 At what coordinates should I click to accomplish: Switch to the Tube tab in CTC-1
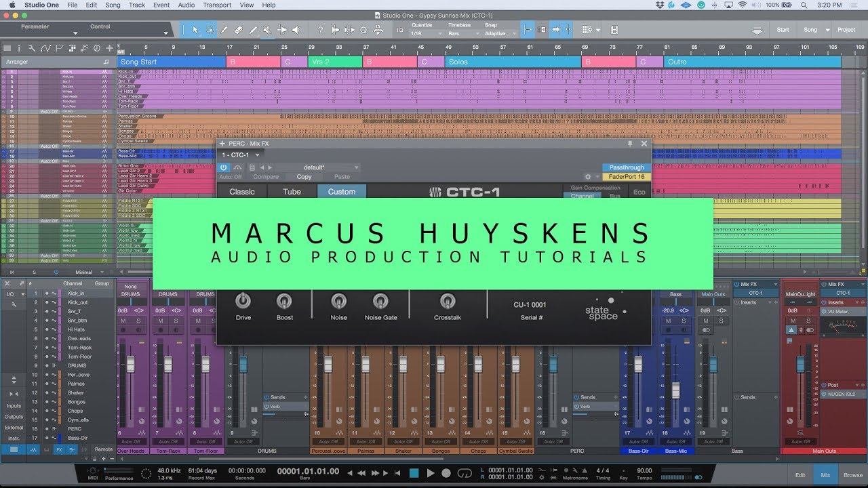[x=292, y=192]
